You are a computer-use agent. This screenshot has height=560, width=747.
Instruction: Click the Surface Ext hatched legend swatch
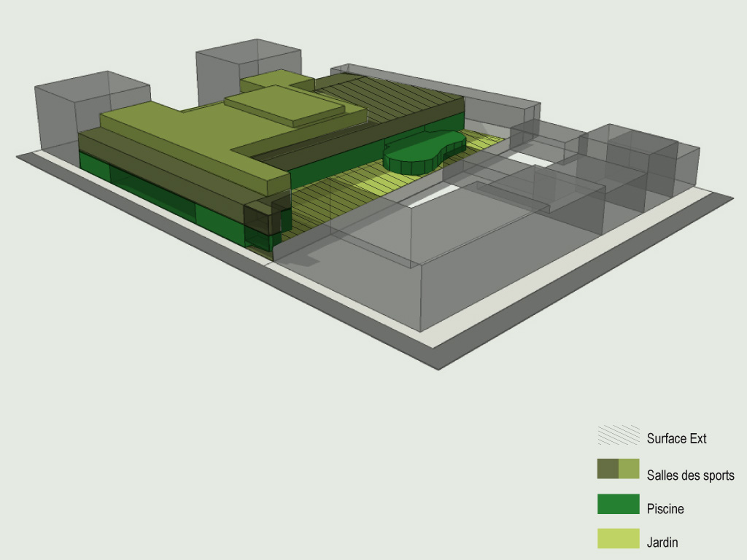(x=619, y=435)
